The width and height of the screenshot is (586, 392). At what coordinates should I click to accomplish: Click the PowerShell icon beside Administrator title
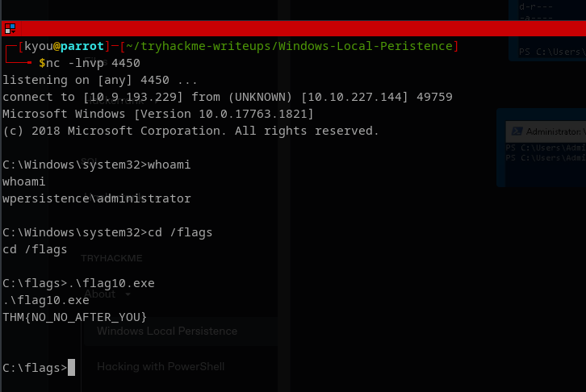tap(514, 131)
